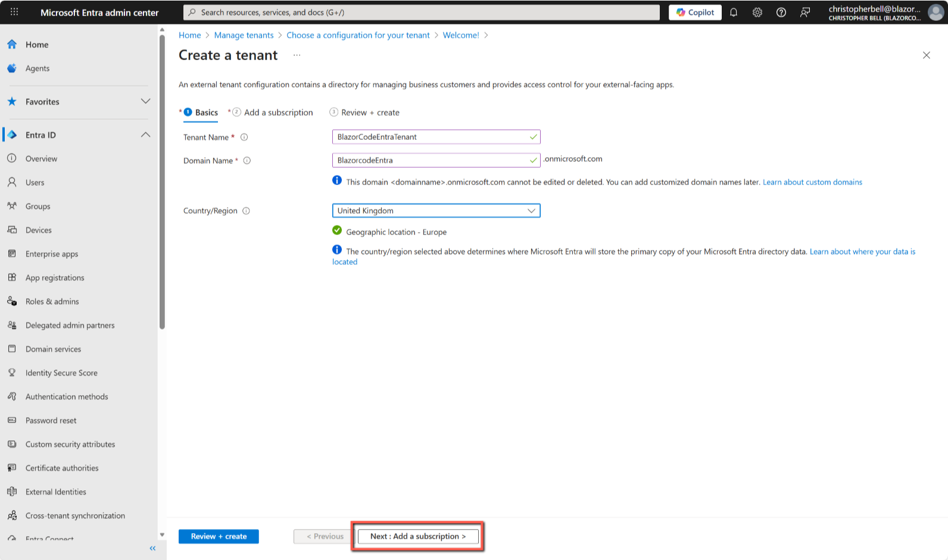Click the Copilot button
The width and height of the screenshot is (948, 560).
point(695,12)
